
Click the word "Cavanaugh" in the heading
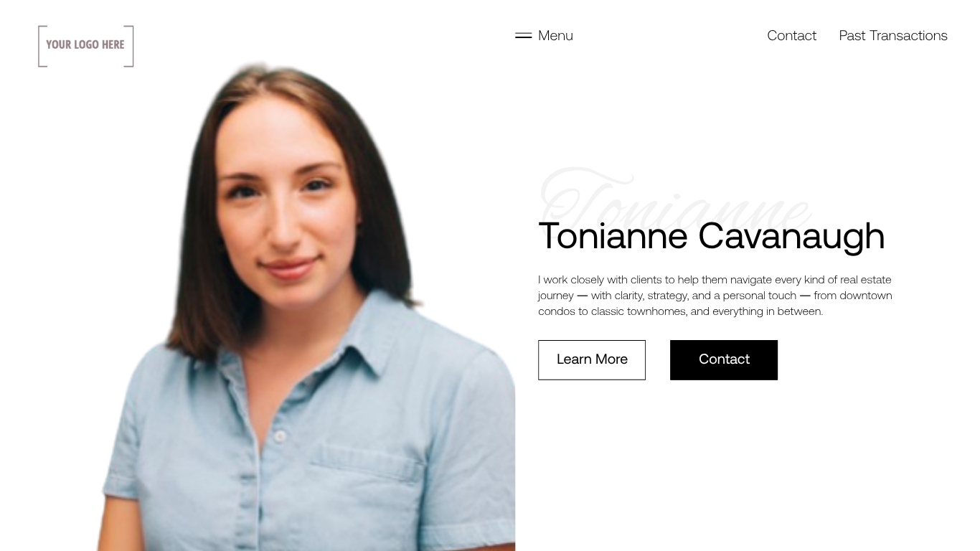pyautogui.click(x=791, y=237)
